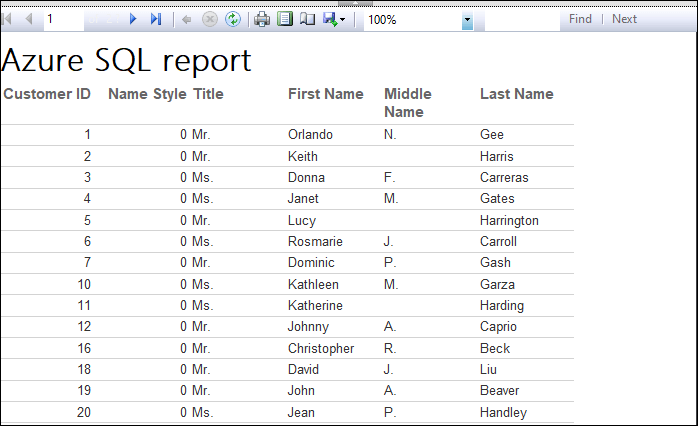
Task: Select last name Carroll
Action: [498, 241]
